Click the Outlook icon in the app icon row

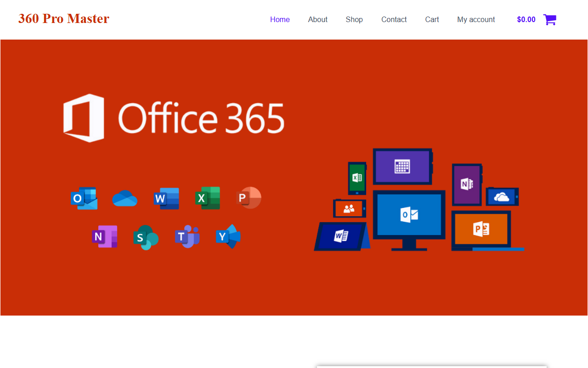click(x=84, y=198)
